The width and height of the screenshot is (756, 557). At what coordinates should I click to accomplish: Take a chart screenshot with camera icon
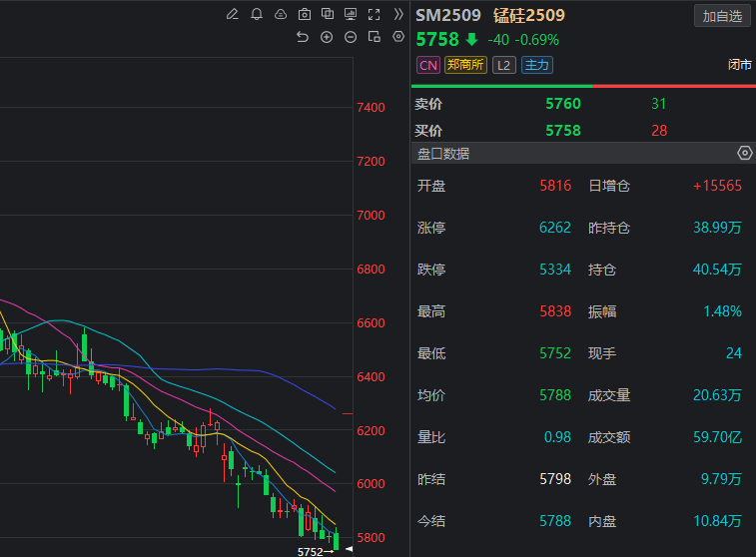pyautogui.click(x=305, y=14)
